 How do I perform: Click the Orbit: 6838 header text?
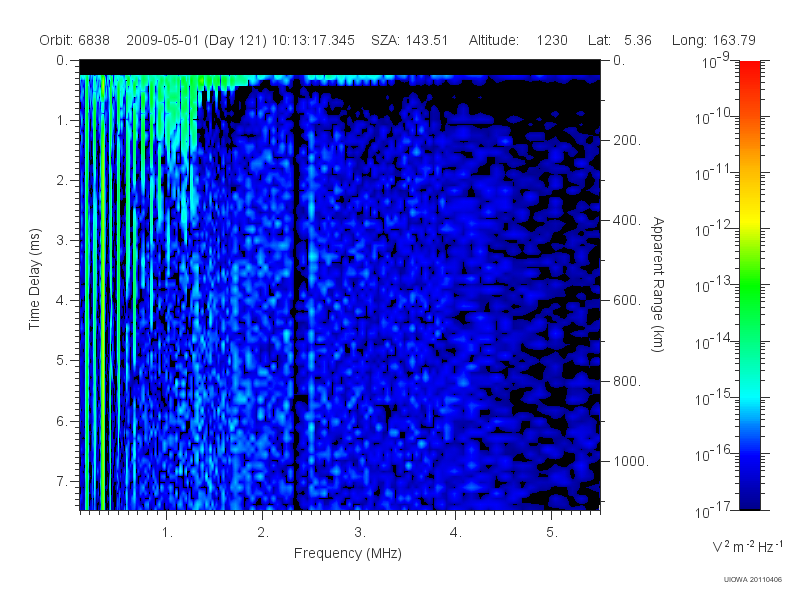coord(74,40)
